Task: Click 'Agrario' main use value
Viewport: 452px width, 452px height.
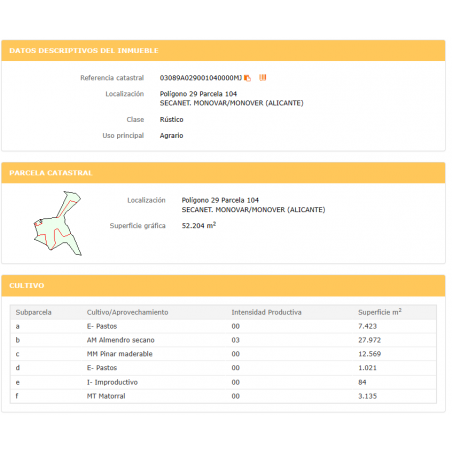Action: (171, 136)
